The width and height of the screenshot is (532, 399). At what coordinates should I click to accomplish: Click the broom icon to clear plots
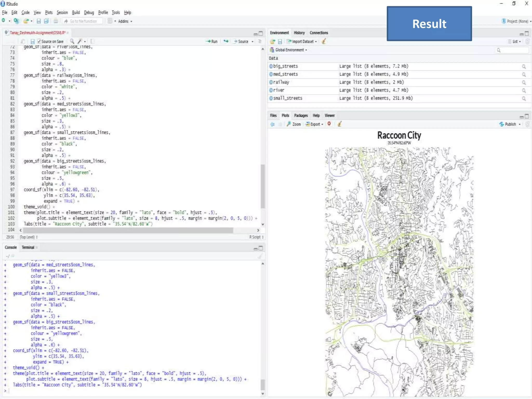(340, 124)
